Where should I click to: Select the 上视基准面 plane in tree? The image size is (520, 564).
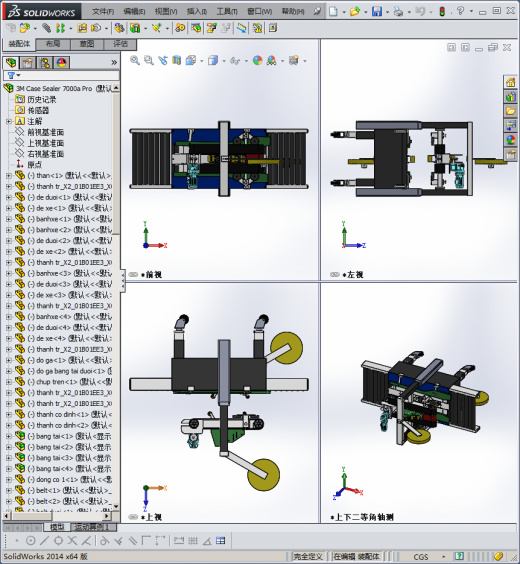(x=46, y=143)
